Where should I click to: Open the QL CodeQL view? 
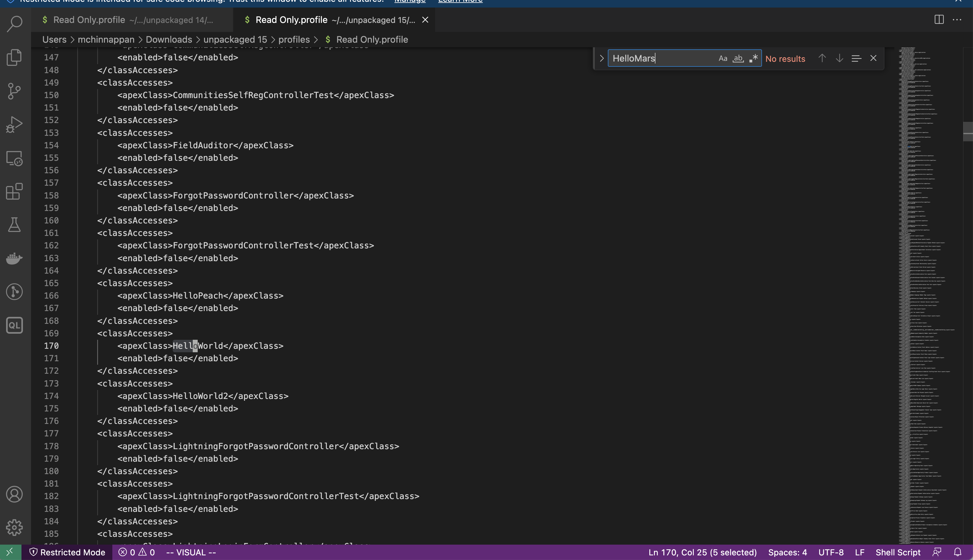pyautogui.click(x=15, y=325)
